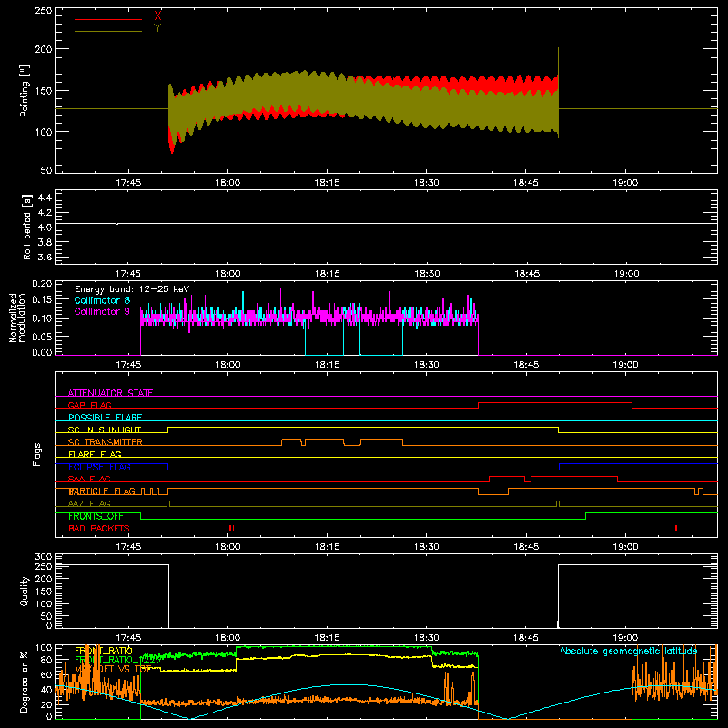
Task: Click the green FRONTS_OFF label
Action: coord(96,516)
